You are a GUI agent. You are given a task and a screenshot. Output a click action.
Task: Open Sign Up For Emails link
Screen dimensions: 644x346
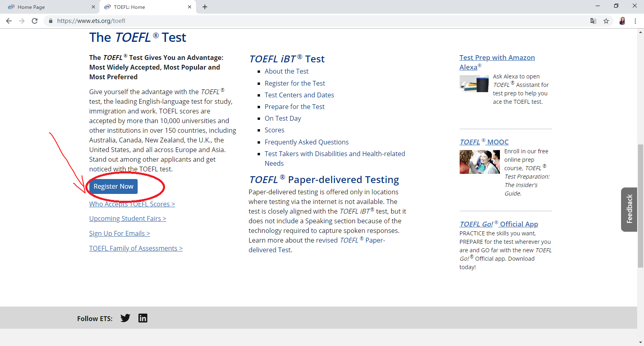120,233
